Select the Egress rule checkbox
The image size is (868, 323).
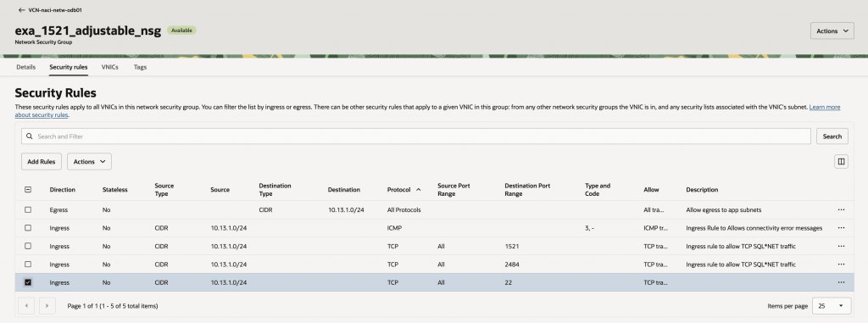[28, 210]
